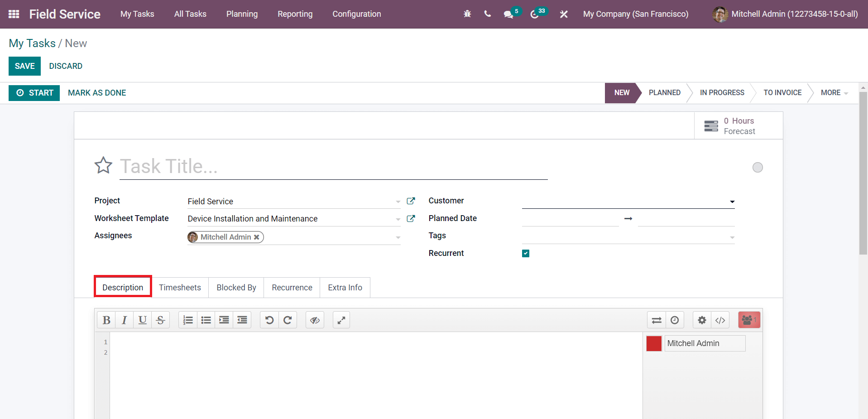Viewport: 868px width, 419px height.
Task: Remove Mitchell Admin assignee tag
Action: coord(257,237)
